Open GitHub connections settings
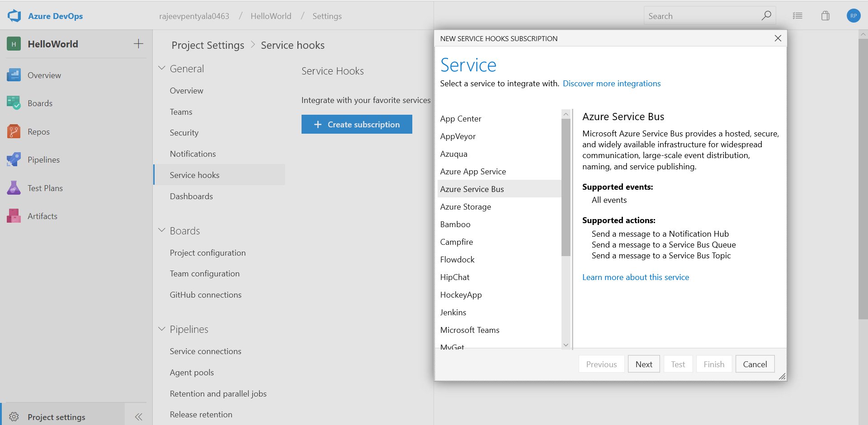The image size is (868, 425). (x=206, y=294)
